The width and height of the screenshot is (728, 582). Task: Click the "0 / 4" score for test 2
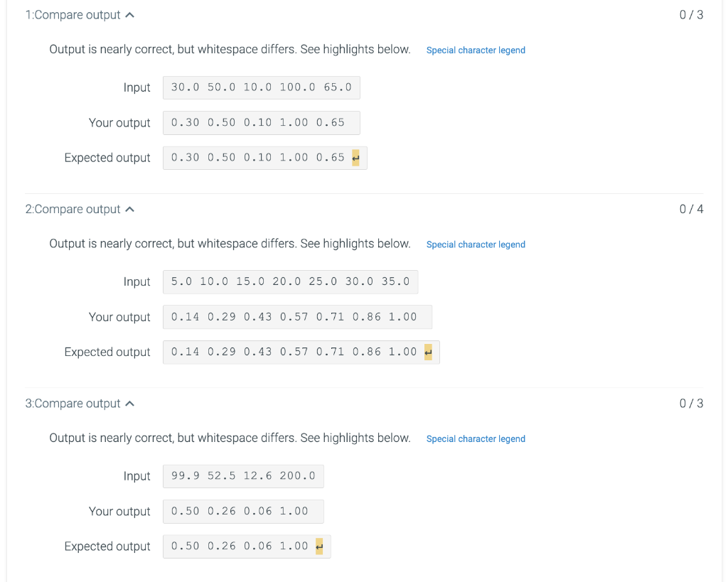coord(690,208)
